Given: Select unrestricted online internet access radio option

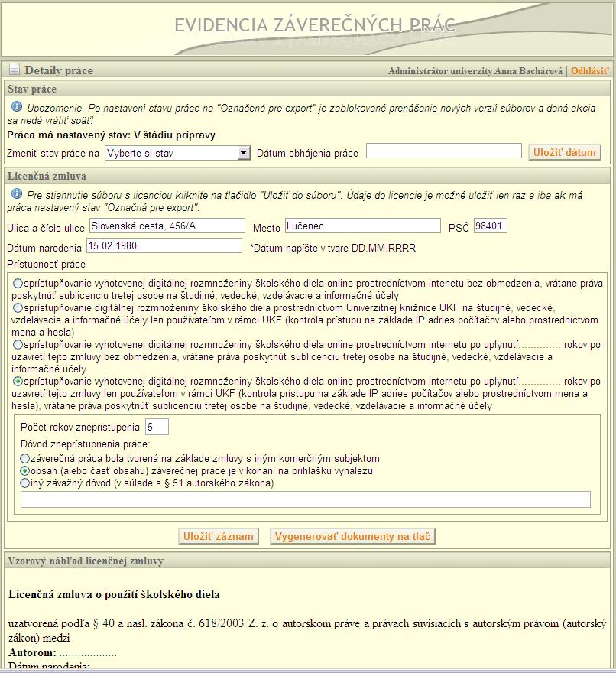Looking at the screenshot, I should (18, 283).
